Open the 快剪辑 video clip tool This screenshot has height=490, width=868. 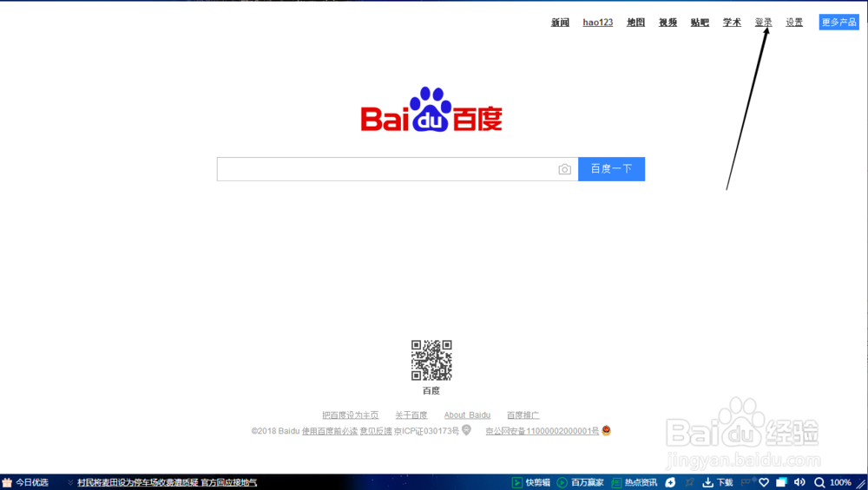pyautogui.click(x=531, y=482)
